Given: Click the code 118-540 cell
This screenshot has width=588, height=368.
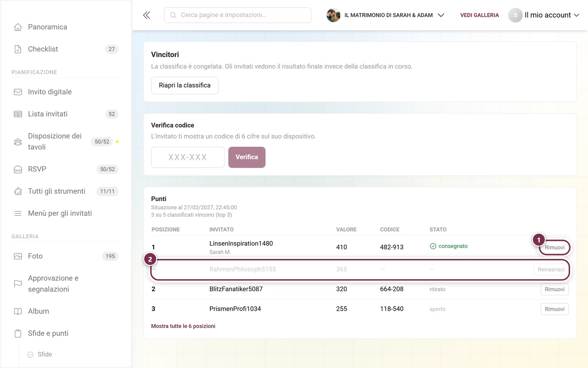Looking at the screenshot, I should click(392, 309).
